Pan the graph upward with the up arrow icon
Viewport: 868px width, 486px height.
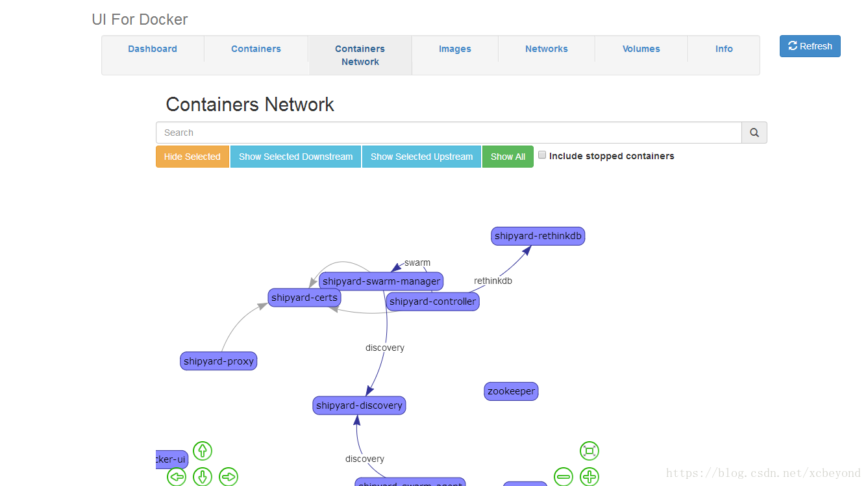click(x=202, y=450)
